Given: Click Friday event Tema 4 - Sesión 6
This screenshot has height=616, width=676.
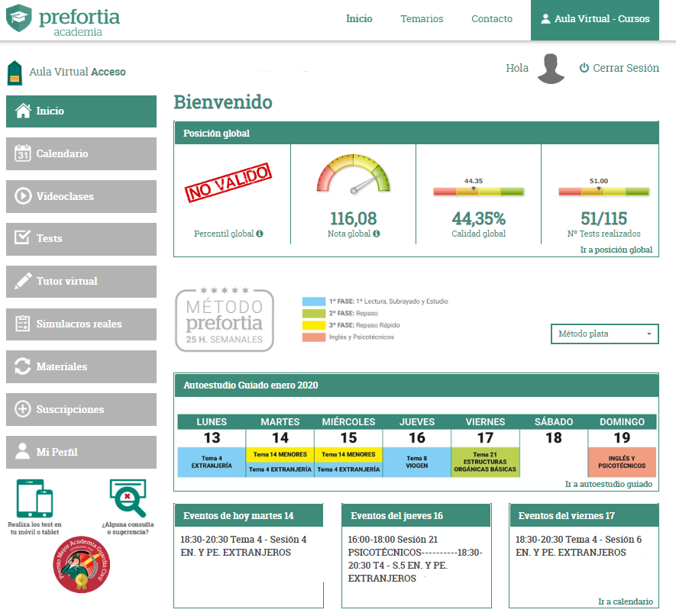Looking at the screenshot, I should 578,546.
